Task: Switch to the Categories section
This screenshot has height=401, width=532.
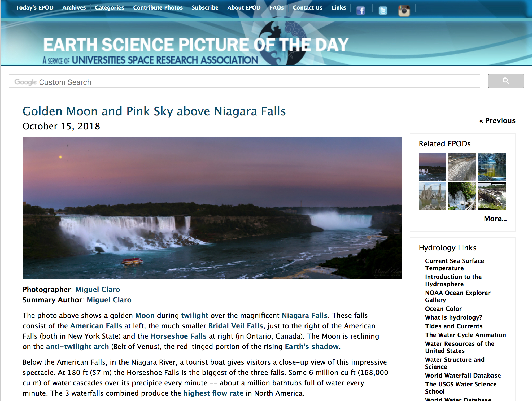Action: point(109,7)
